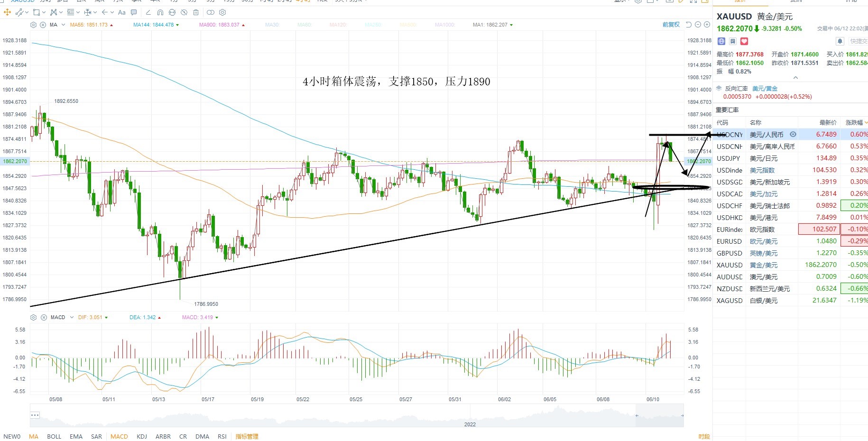
Task: Click the trash icon to delete drawings
Action: pos(196,12)
